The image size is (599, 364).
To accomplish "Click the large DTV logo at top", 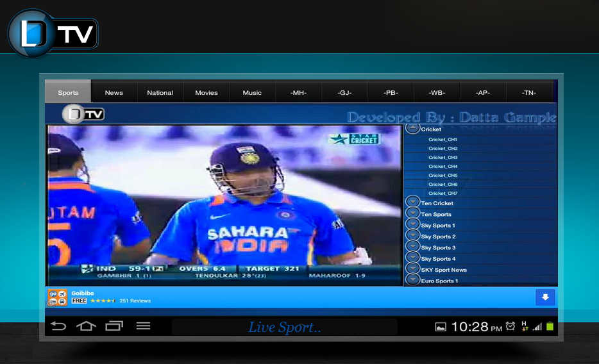I will pyautogui.click(x=53, y=33).
